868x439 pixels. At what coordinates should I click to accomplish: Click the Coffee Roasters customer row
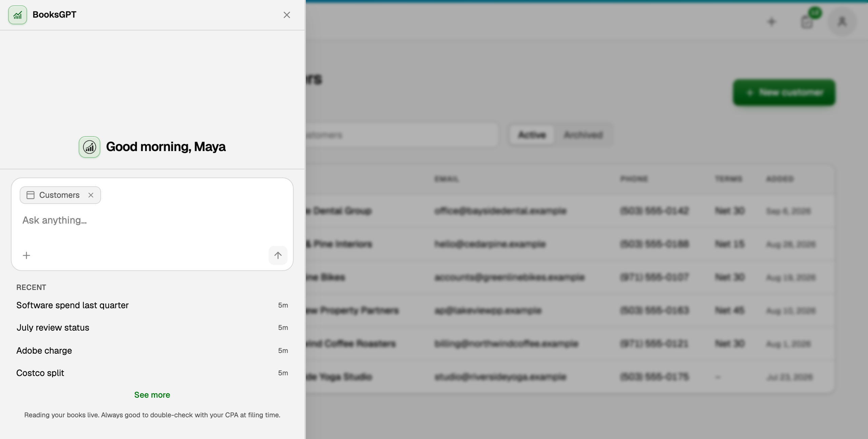click(x=570, y=343)
